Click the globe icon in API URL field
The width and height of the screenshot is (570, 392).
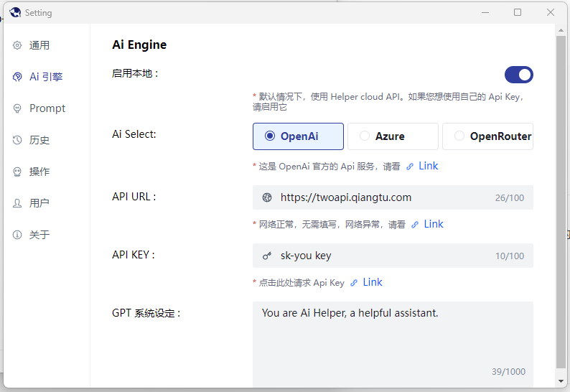(x=267, y=197)
